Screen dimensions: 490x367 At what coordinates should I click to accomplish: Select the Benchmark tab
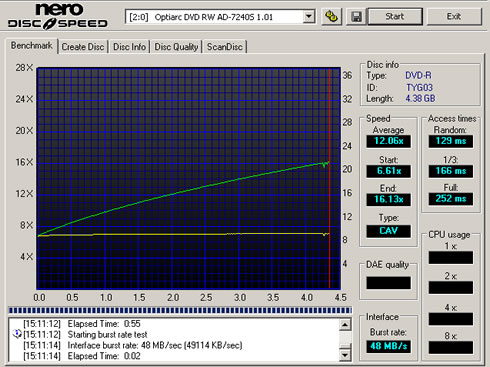click(x=32, y=46)
